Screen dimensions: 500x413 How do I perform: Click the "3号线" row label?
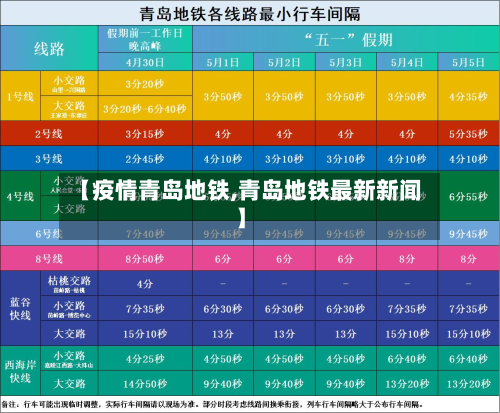click(49, 158)
